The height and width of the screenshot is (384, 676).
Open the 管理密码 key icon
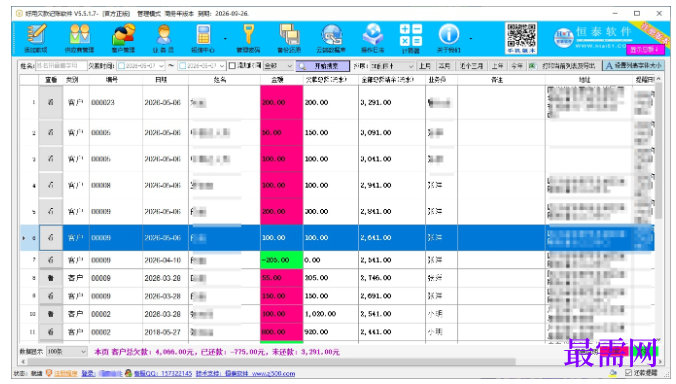click(248, 38)
